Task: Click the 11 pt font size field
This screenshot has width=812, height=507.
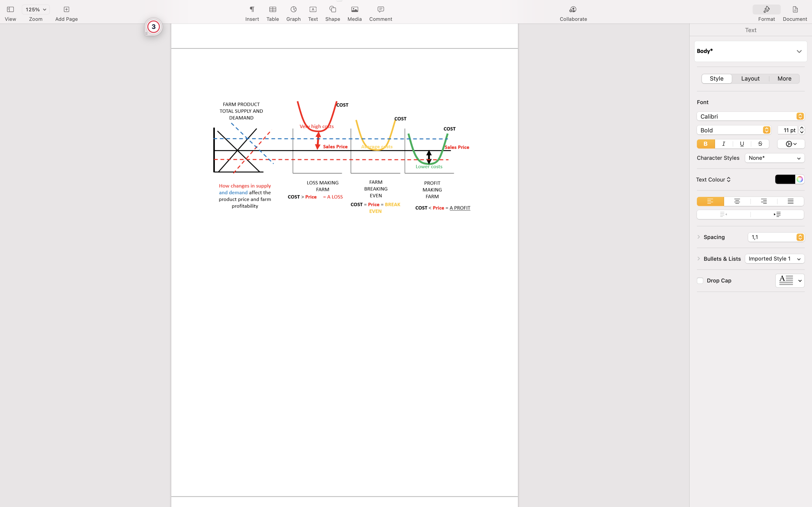Action: (x=787, y=130)
